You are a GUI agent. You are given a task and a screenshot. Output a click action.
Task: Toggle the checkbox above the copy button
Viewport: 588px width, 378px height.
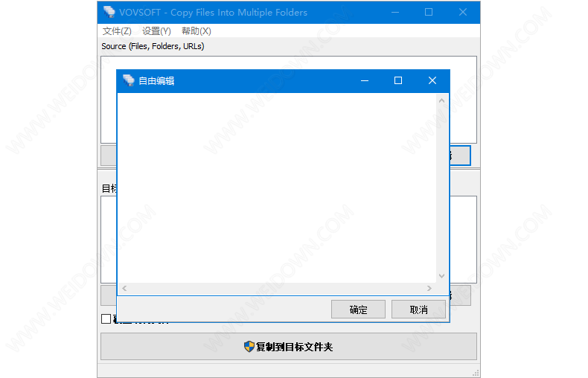pyautogui.click(x=106, y=319)
